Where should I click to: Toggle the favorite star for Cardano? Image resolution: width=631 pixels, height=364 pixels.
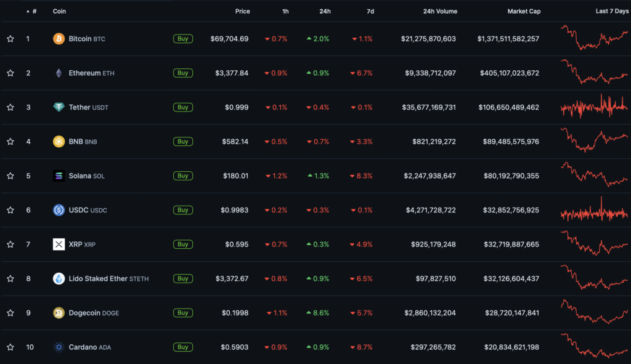[10, 347]
